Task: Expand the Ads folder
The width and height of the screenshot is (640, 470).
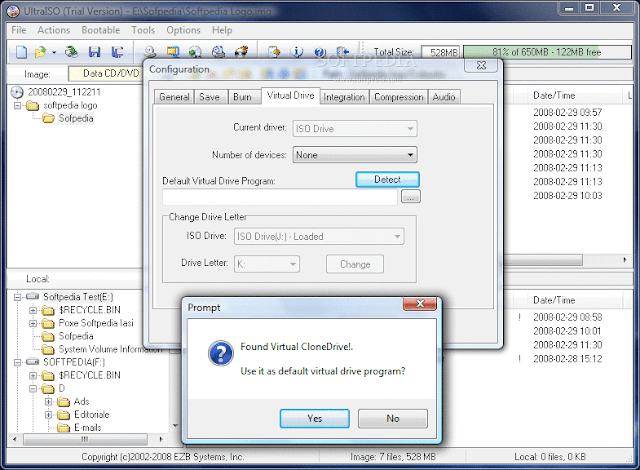Action: (x=48, y=402)
